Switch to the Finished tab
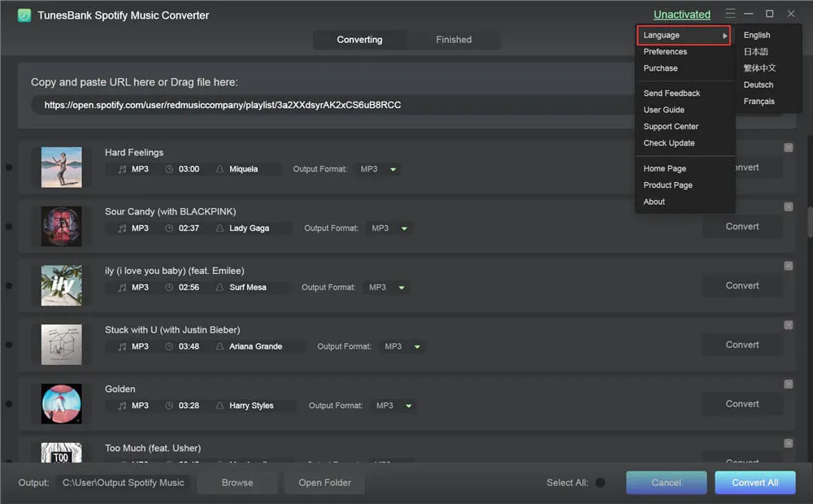The width and height of the screenshot is (813, 504). pyautogui.click(x=454, y=39)
